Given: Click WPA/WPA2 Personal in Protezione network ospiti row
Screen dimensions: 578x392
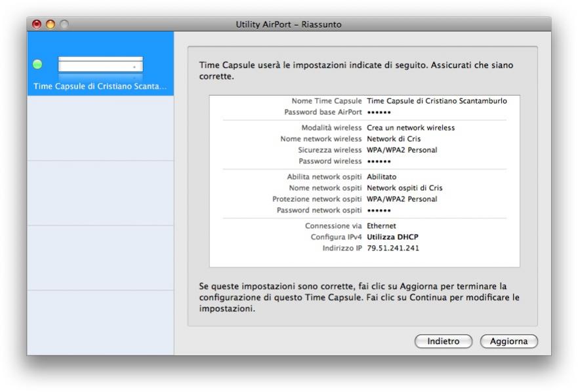Looking at the screenshot, I should coord(402,199).
